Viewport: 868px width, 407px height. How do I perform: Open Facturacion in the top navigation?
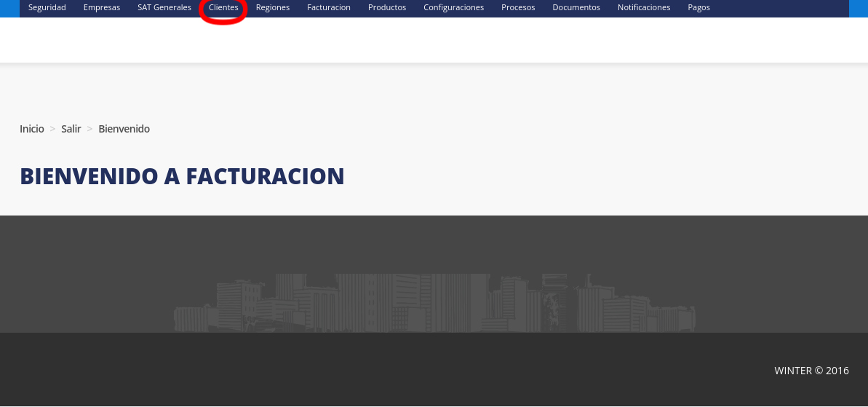tap(329, 7)
